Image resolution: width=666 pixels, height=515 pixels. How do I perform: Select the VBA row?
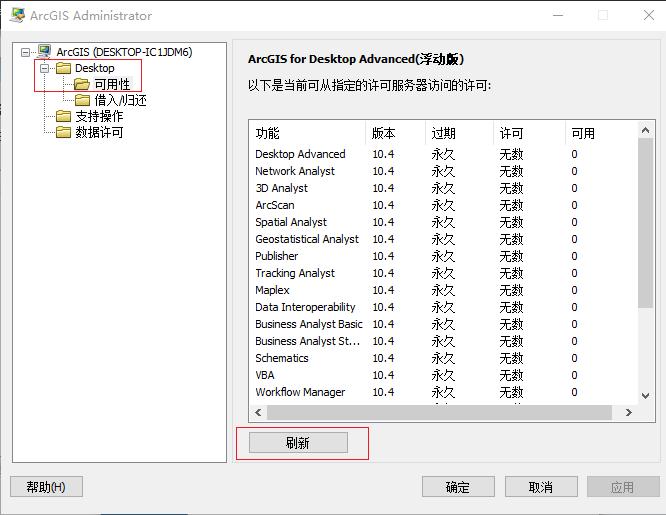[443, 375]
